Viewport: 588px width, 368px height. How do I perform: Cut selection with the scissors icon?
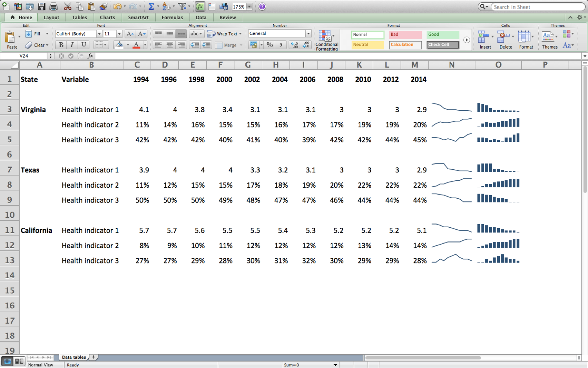click(x=68, y=6)
